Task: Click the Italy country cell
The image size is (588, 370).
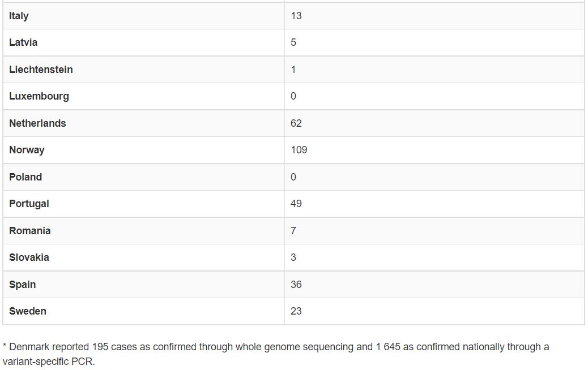Action: pos(19,16)
